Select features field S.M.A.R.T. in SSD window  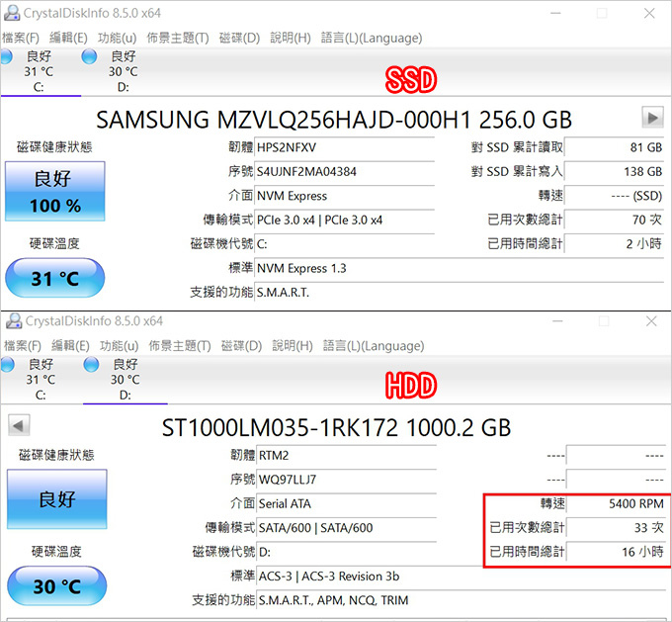click(x=459, y=292)
